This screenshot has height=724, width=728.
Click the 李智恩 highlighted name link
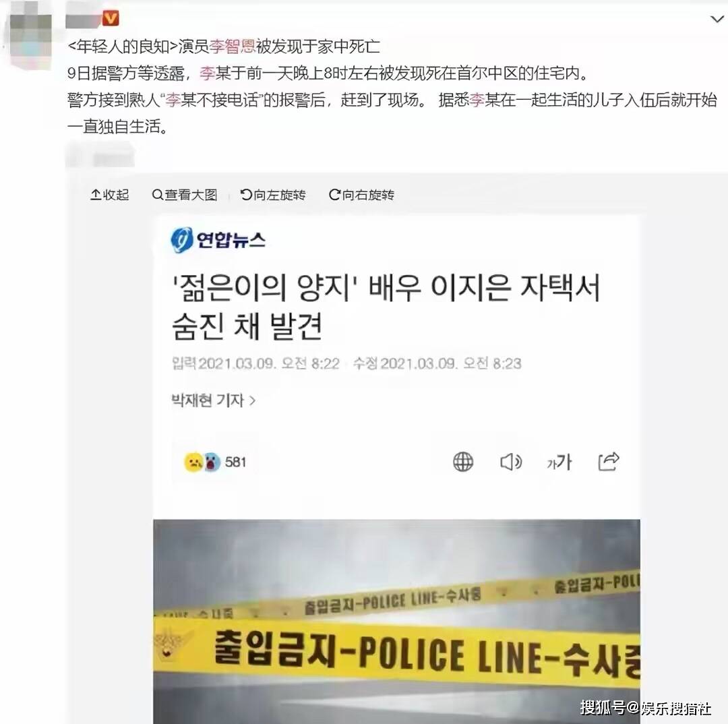232,46
